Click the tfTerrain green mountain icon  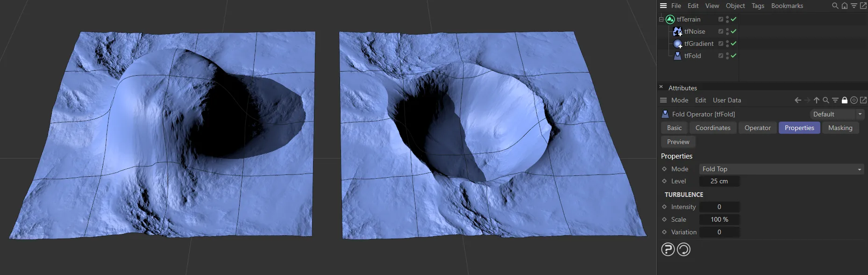click(x=670, y=19)
